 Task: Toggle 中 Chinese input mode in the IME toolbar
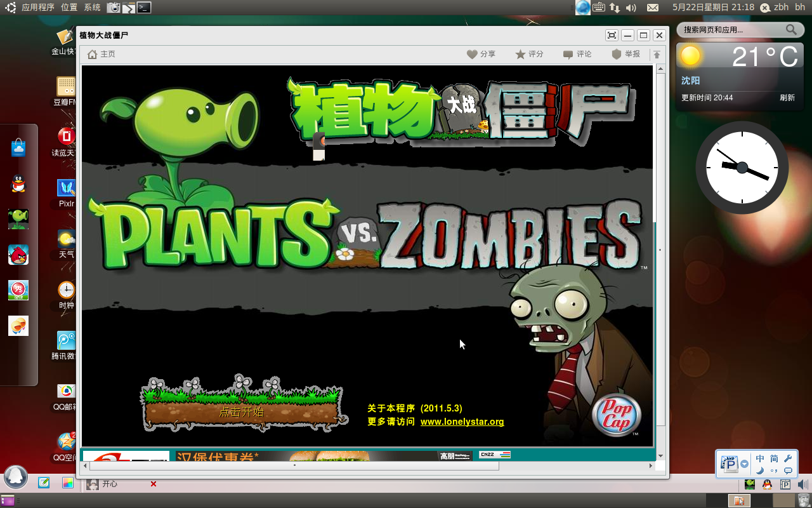760,458
